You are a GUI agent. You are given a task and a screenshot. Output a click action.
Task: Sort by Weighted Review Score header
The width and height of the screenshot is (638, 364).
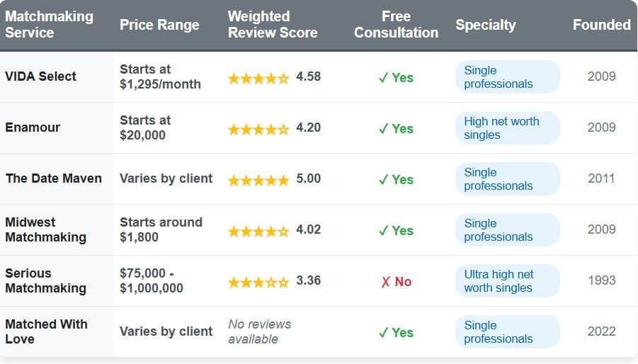272,24
